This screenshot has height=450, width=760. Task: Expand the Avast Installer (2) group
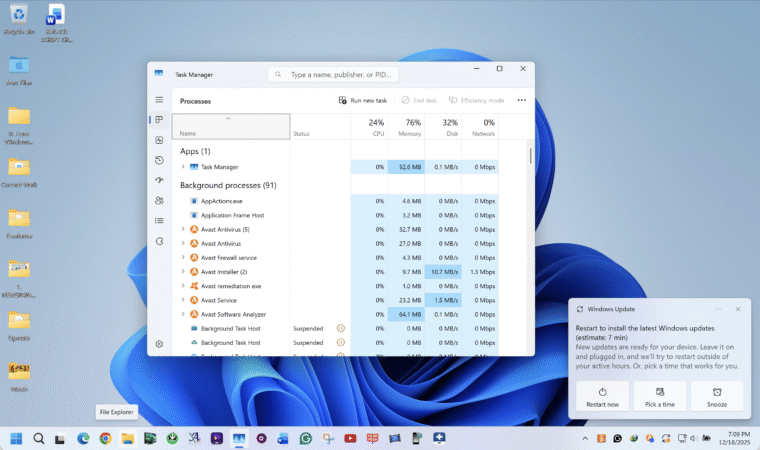click(183, 271)
